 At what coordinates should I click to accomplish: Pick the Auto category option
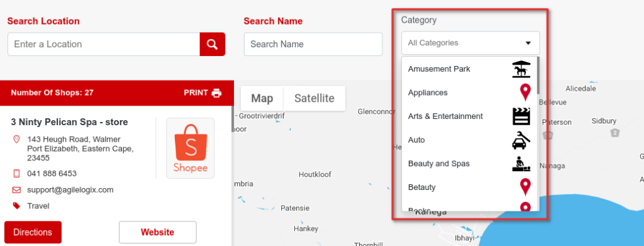[x=469, y=140]
